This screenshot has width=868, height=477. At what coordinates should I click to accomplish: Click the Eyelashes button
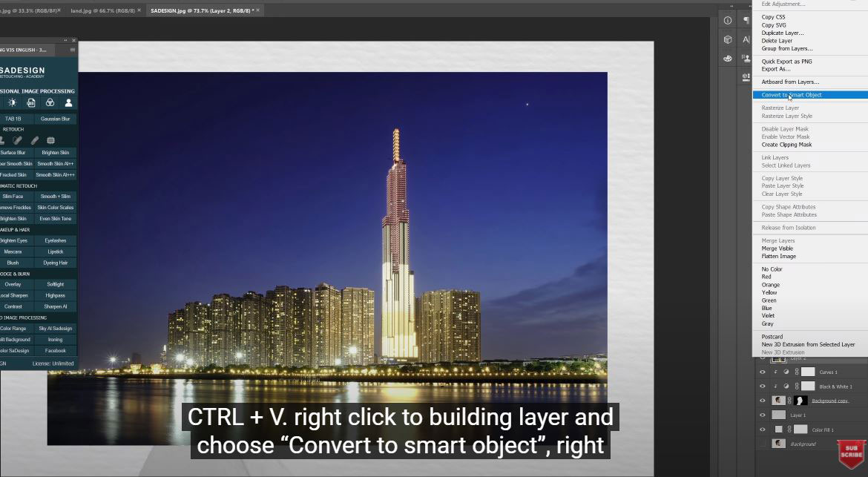[x=56, y=240]
